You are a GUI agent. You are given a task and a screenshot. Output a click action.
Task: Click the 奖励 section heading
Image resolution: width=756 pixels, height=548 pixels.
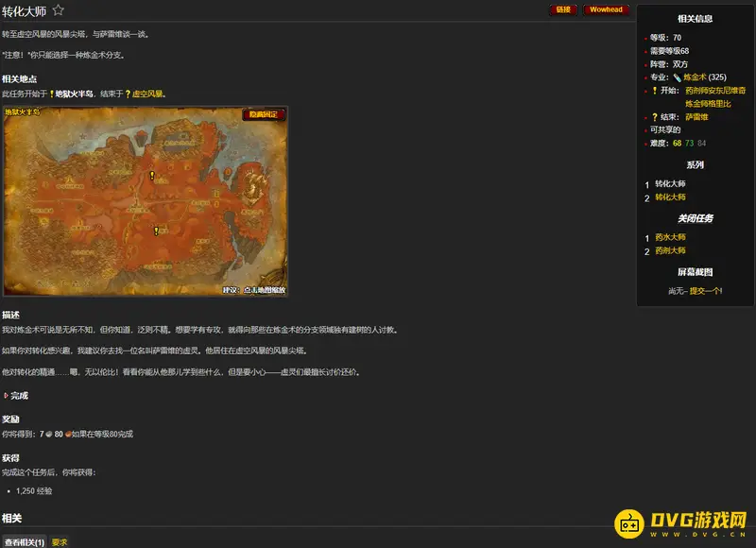pos(10,420)
